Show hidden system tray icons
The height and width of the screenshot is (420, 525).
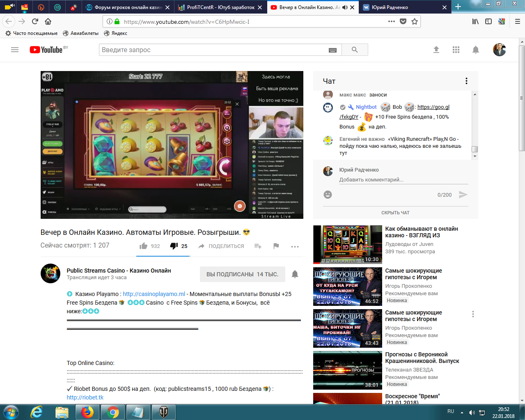[462, 413]
